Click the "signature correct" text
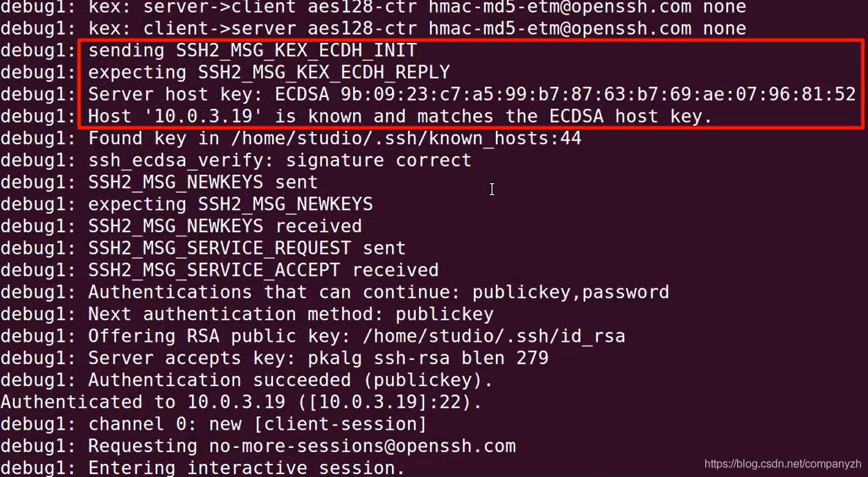 [378, 160]
